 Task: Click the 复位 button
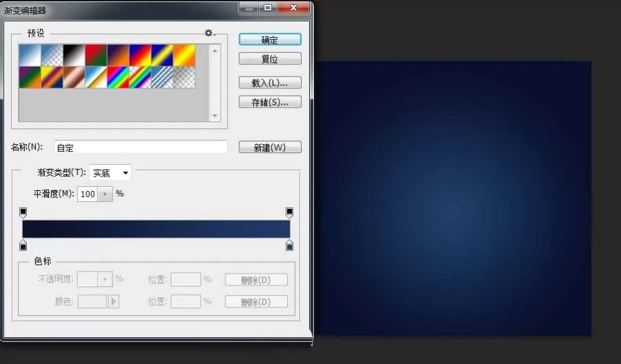coord(270,59)
